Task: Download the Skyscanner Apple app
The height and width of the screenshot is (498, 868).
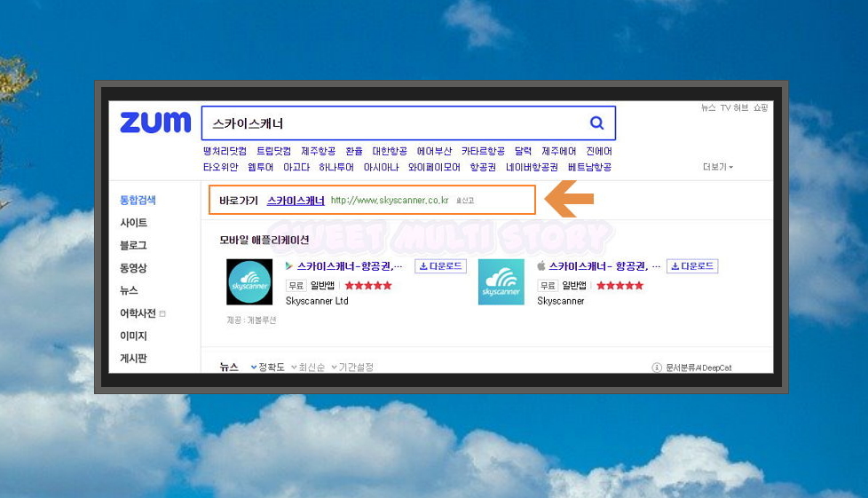Action: [x=692, y=266]
